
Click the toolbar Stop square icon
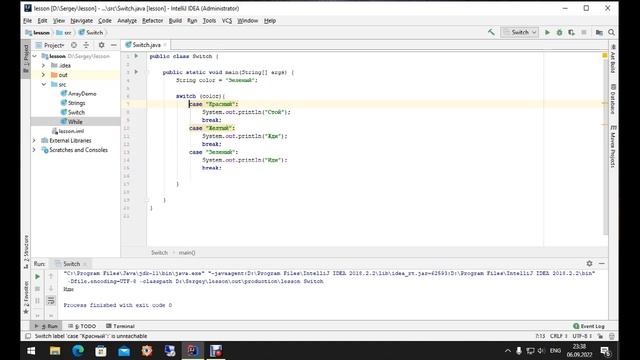pyautogui.click(x=584, y=32)
